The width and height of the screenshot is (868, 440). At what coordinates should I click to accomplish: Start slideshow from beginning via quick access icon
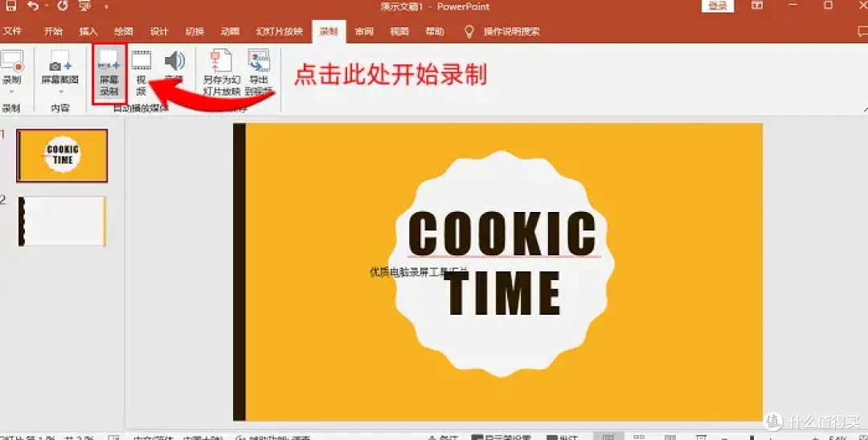click(84, 6)
